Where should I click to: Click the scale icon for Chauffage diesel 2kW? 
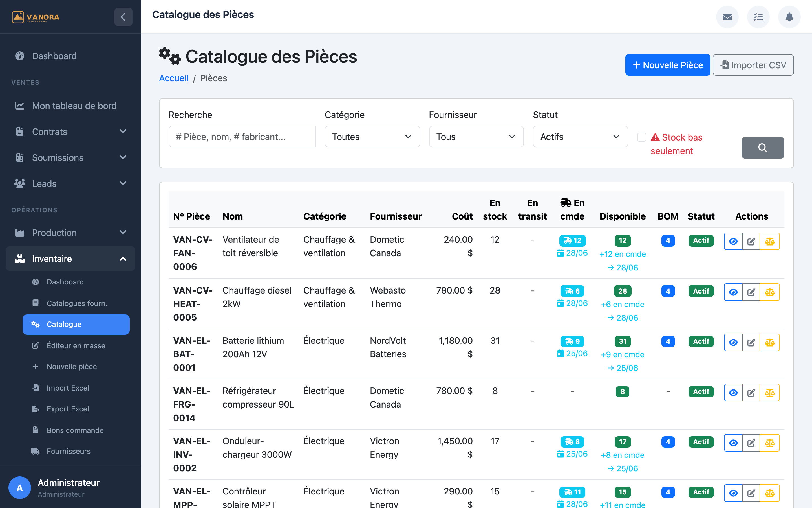(769, 292)
